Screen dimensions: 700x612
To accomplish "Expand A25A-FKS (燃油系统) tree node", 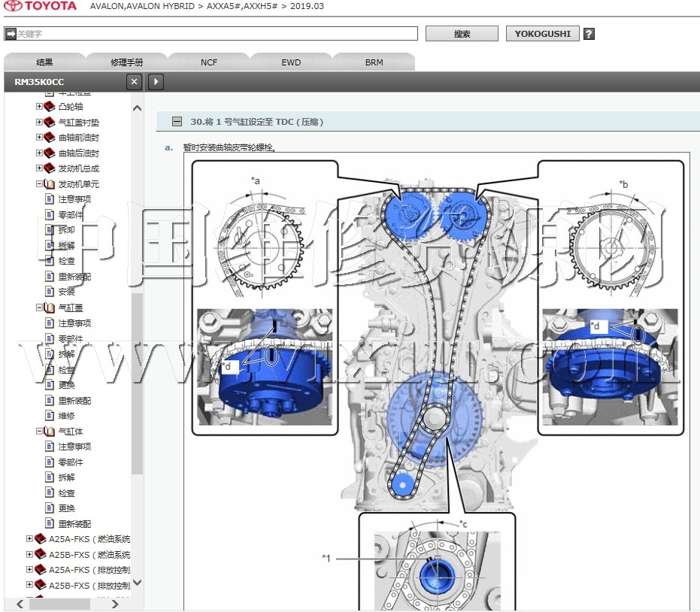I will click(30, 539).
